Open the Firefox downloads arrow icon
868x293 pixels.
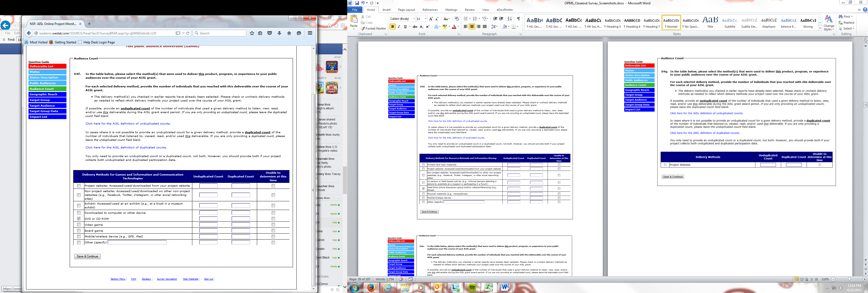pyautogui.click(x=279, y=33)
